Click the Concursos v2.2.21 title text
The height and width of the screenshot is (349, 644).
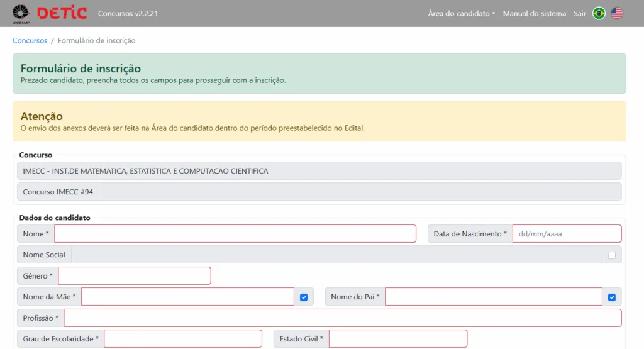click(x=128, y=13)
